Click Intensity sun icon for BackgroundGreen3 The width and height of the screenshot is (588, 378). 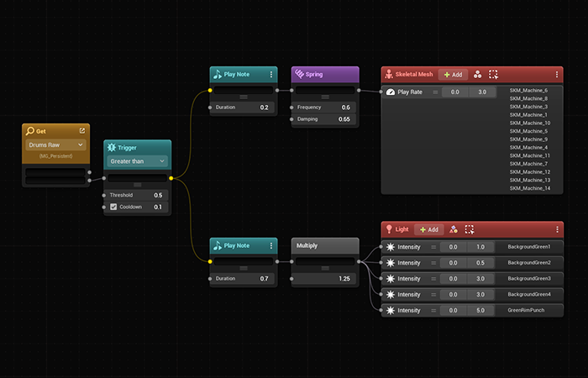[391, 279]
